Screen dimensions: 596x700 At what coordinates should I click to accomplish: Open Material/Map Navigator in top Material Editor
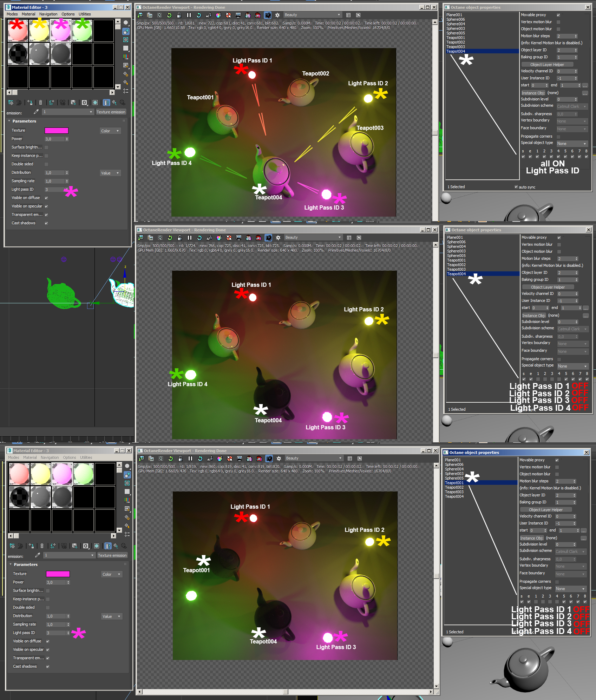[x=126, y=91]
